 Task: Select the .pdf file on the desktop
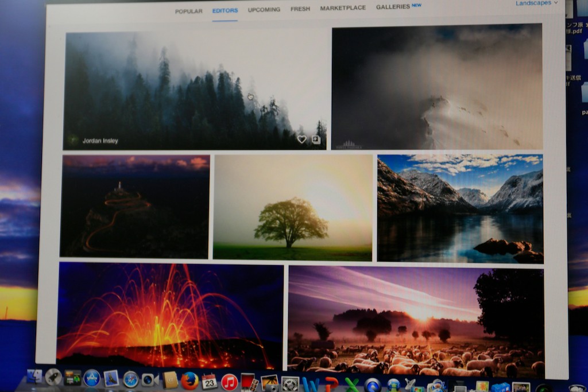click(574, 28)
